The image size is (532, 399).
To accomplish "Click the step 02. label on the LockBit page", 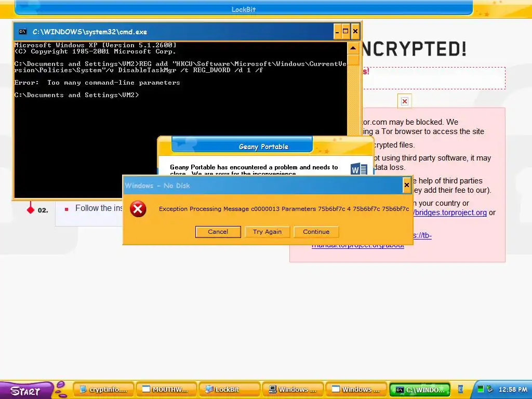I will point(43,210).
